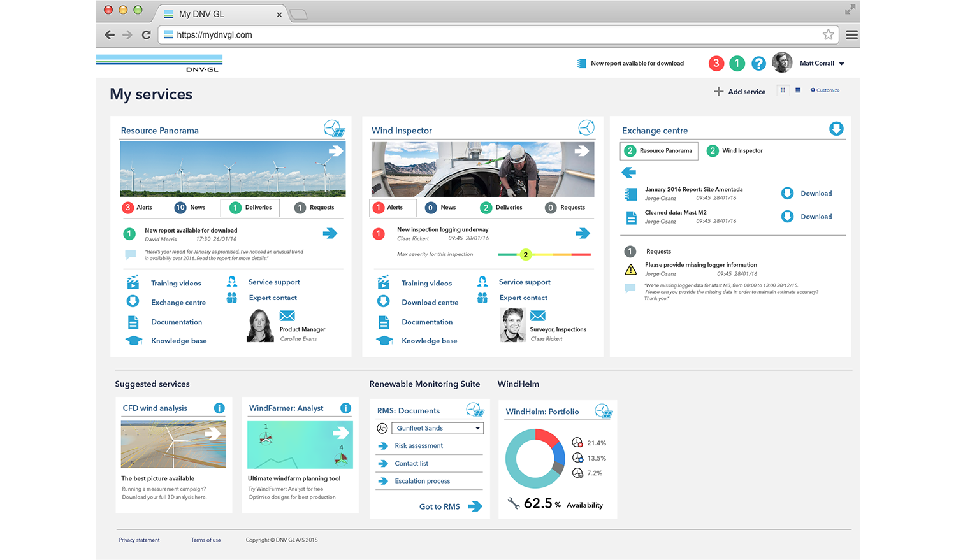The width and height of the screenshot is (956, 560).
Task: Expand the Gunfleet Sands site dropdown
Action: 437,428
